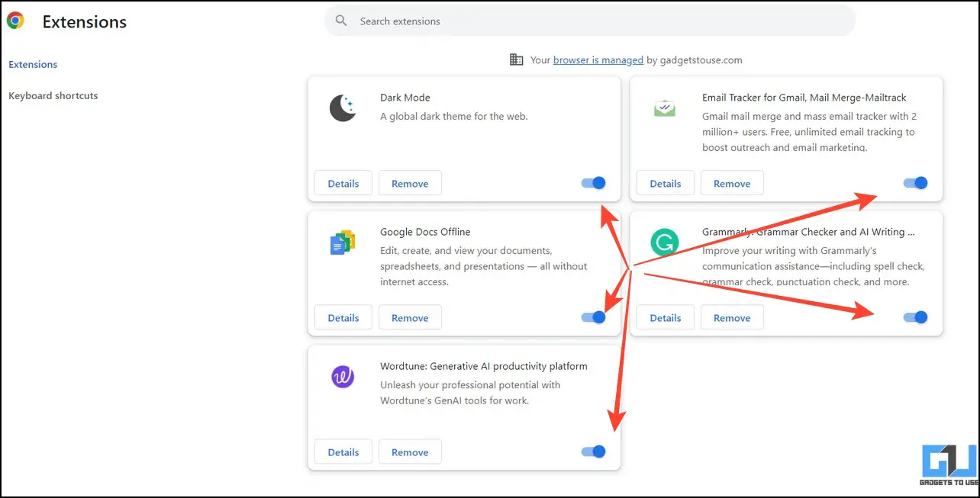Open Details for Wordtune

coord(343,451)
